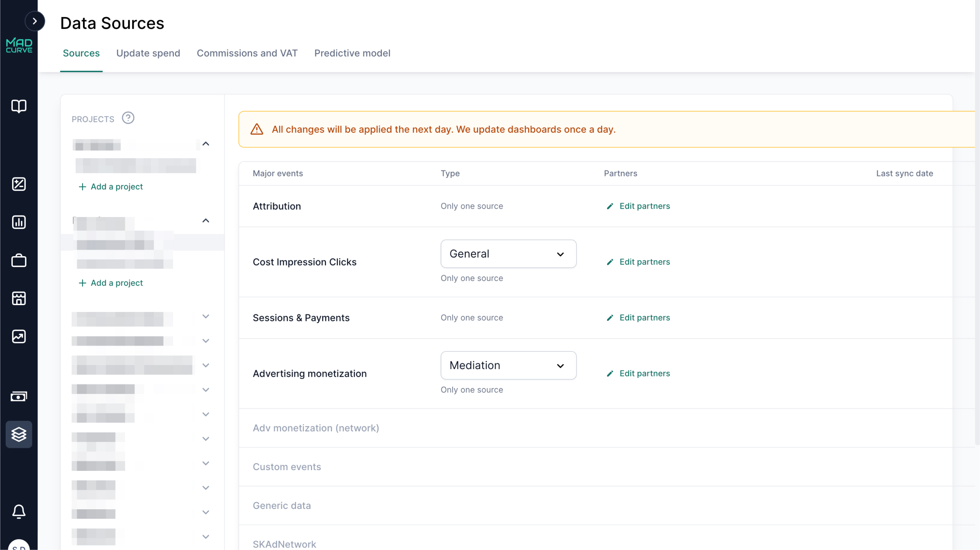Switch to the Update spend tab
Screen dimensions: 980x550
[x=149, y=53]
